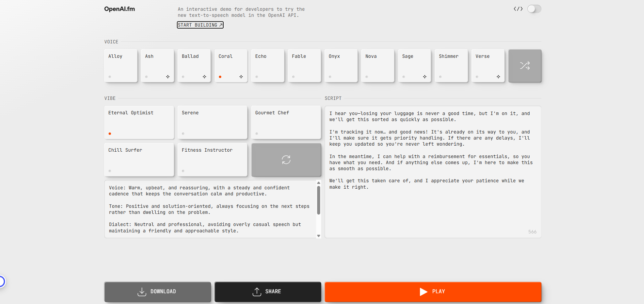Click the play triangle icon
The image size is (644, 304).
point(423,292)
